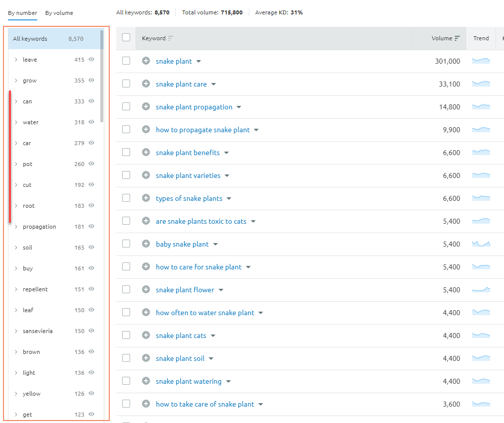The height and width of the screenshot is (423, 504).
Task: Sort by Keyword column sort icon
Action: [x=171, y=38]
